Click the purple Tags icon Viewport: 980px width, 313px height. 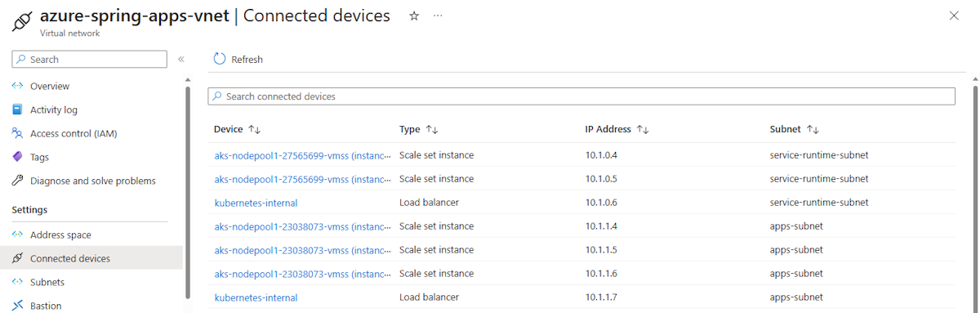click(x=17, y=157)
